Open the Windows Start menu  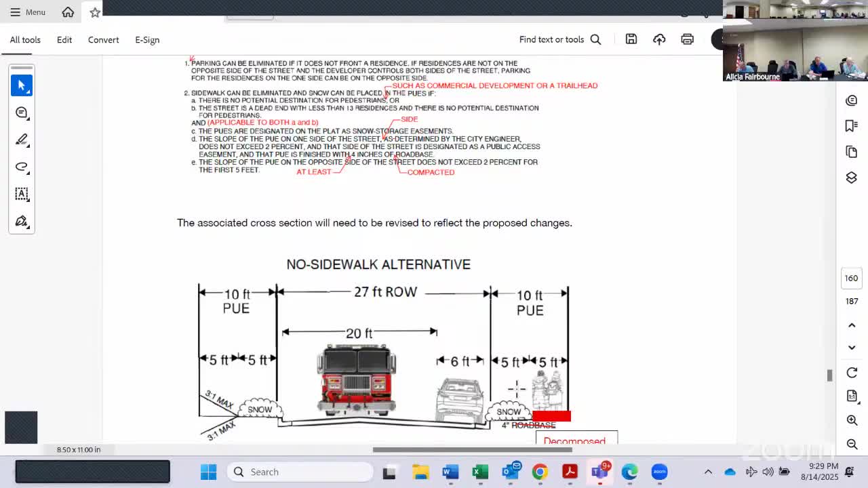(x=208, y=472)
